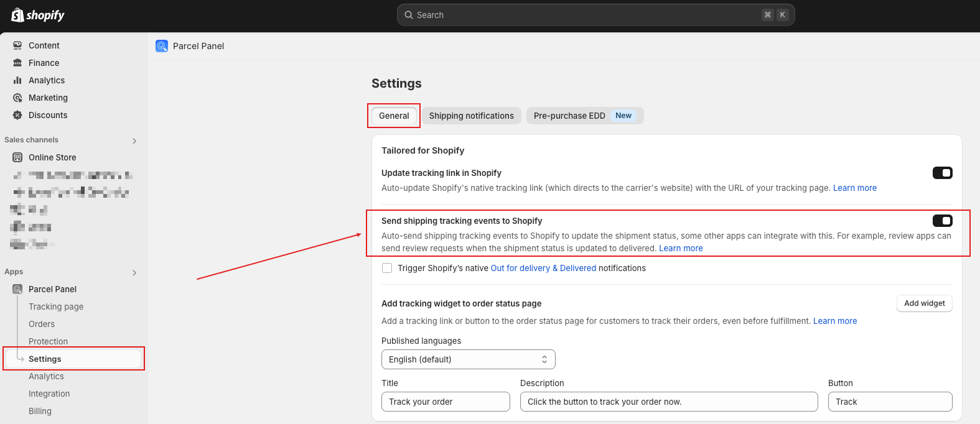Image resolution: width=980 pixels, height=424 pixels.
Task: Click the New badge on Pre-purchase EDD
Action: coord(623,116)
